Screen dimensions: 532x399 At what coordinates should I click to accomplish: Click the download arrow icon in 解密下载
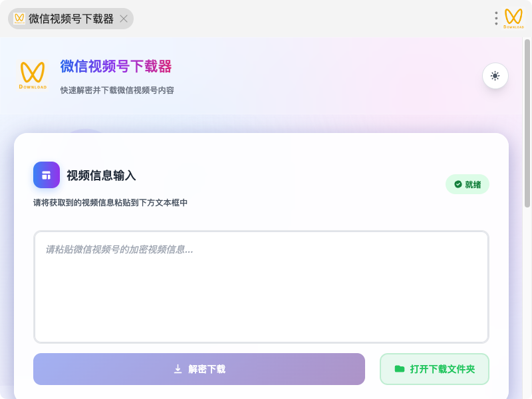pyautogui.click(x=178, y=369)
